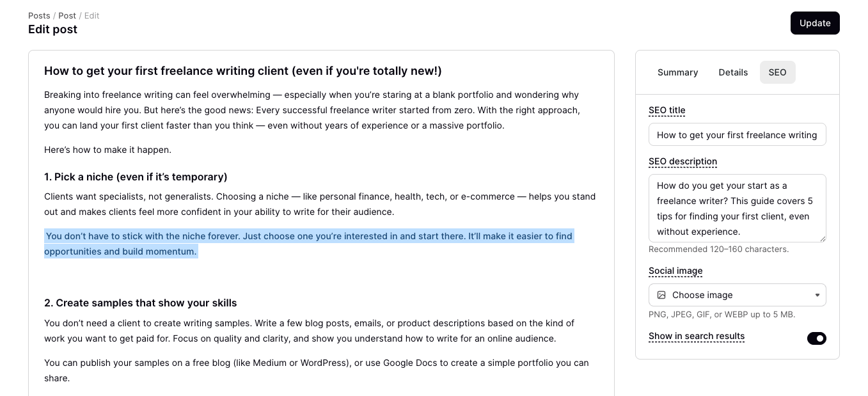Viewport: 868px width, 396px height.
Task: Click the SEO description field label
Action: pyautogui.click(x=683, y=161)
